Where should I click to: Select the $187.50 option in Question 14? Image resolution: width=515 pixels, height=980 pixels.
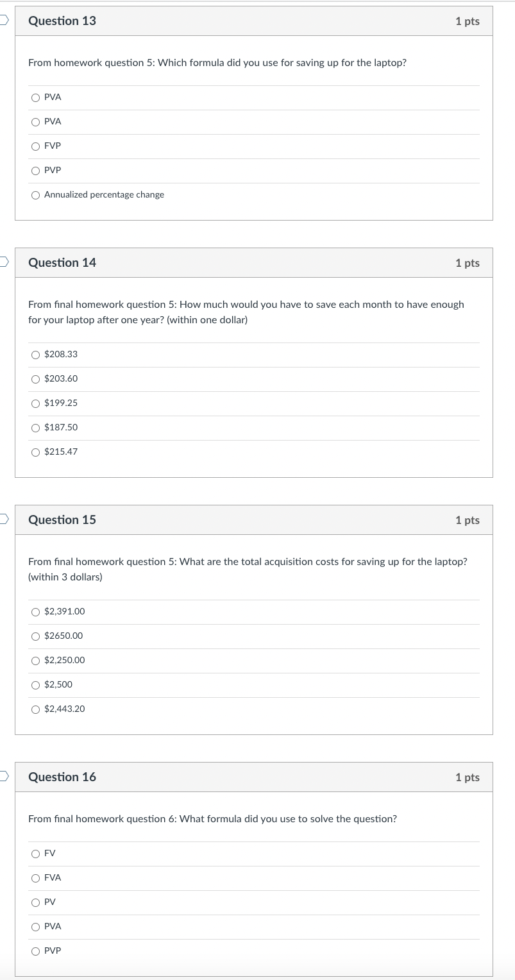click(35, 427)
